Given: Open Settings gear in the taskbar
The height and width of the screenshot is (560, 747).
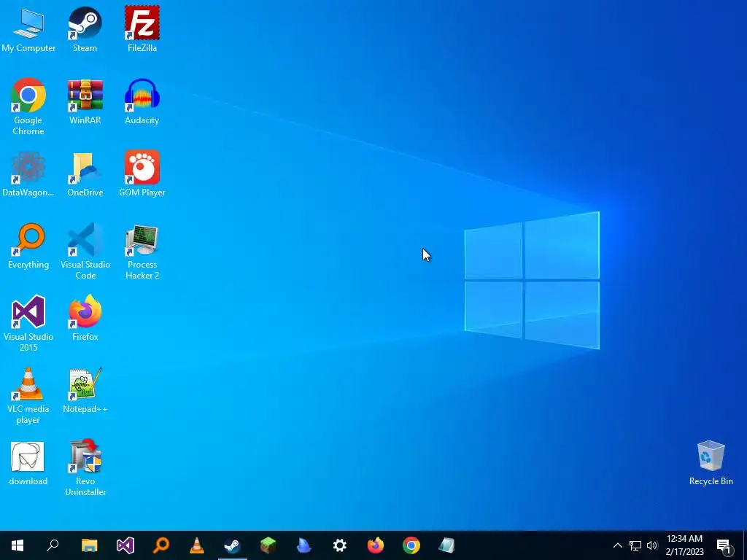Looking at the screenshot, I should 340,545.
